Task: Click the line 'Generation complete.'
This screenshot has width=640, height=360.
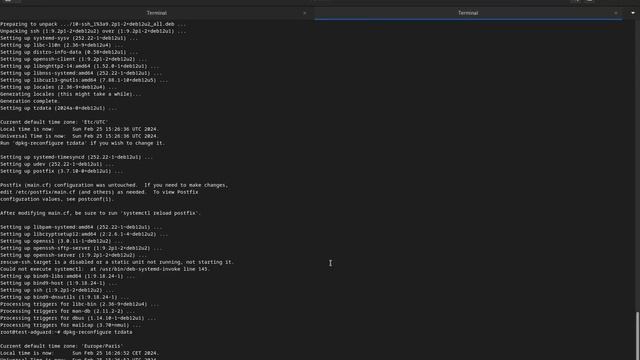Action: (x=31, y=101)
